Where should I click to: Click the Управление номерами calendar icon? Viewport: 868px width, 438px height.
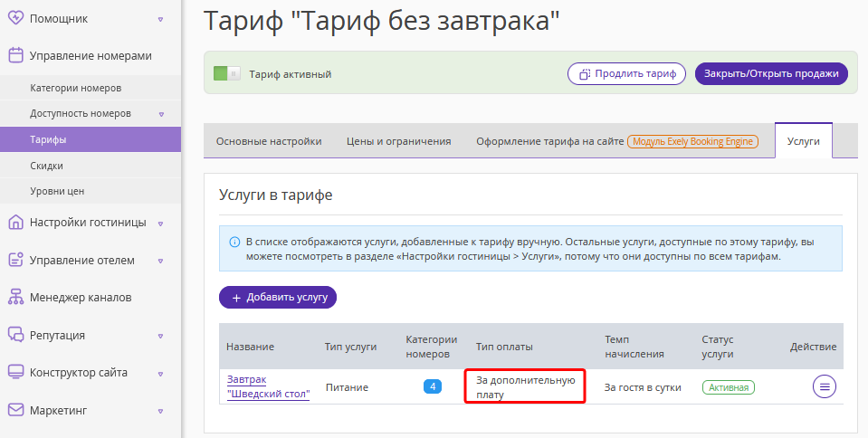click(x=16, y=55)
